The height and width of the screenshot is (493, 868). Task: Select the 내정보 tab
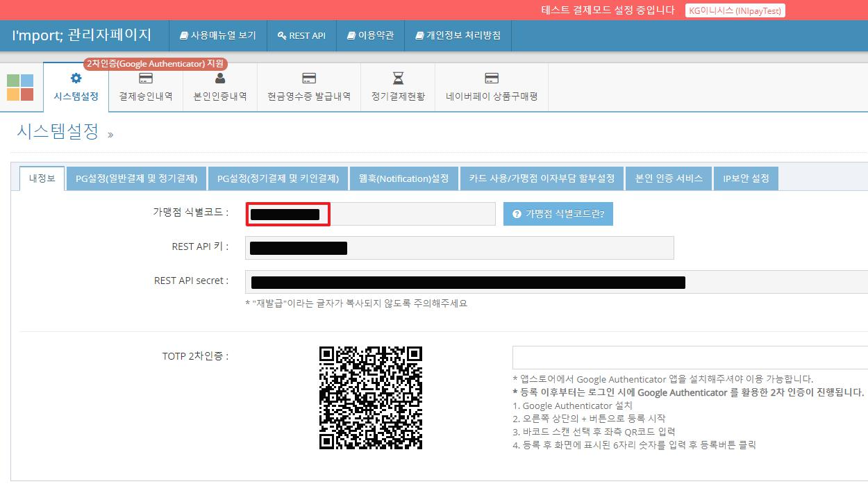pyautogui.click(x=42, y=178)
